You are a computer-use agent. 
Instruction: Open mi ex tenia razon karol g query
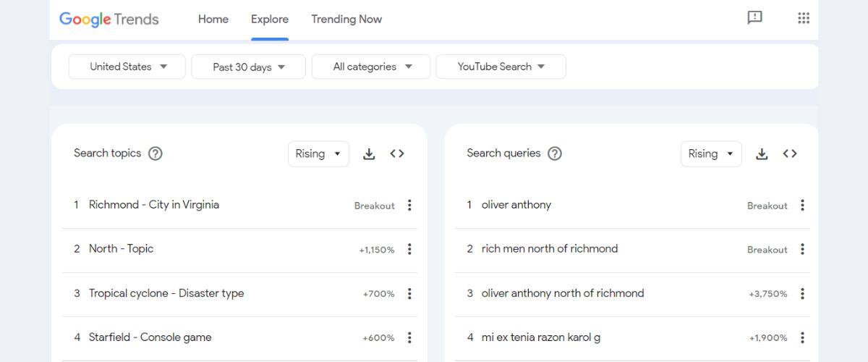[x=541, y=337]
